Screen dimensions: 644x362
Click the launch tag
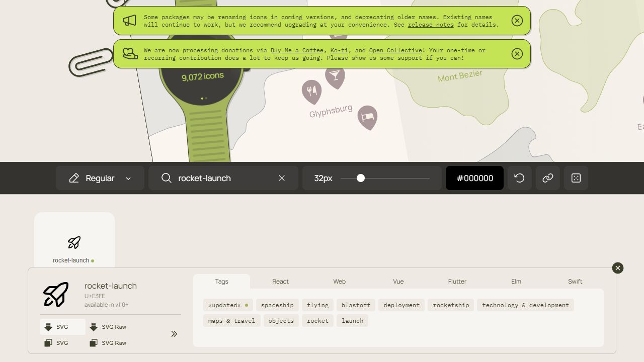pos(352,321)
